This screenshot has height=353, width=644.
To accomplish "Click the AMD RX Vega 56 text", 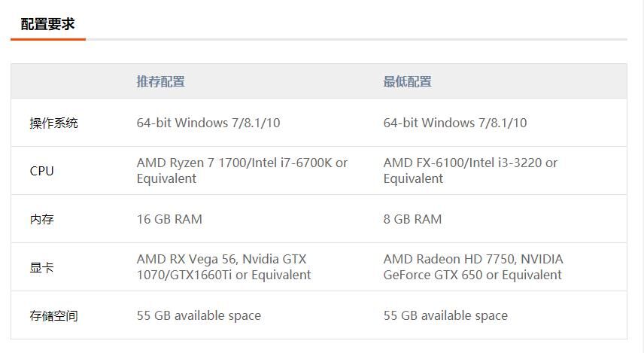I will [185, 259].
